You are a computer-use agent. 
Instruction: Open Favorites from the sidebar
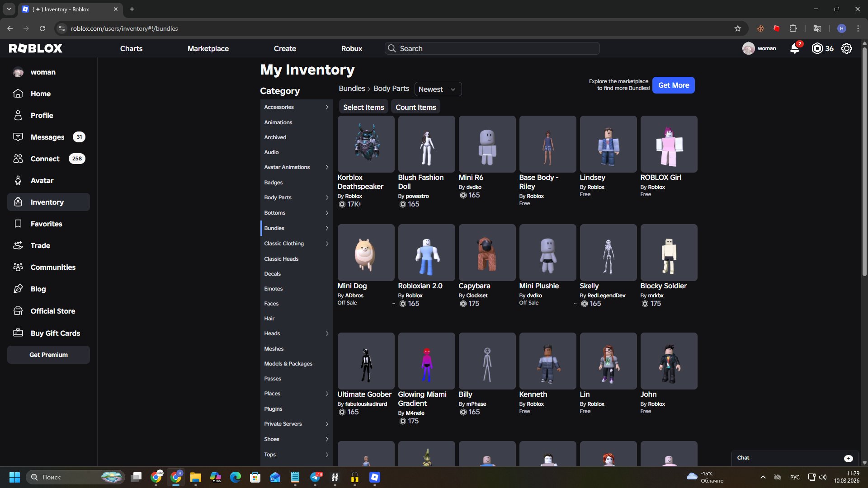coord(46,224)
